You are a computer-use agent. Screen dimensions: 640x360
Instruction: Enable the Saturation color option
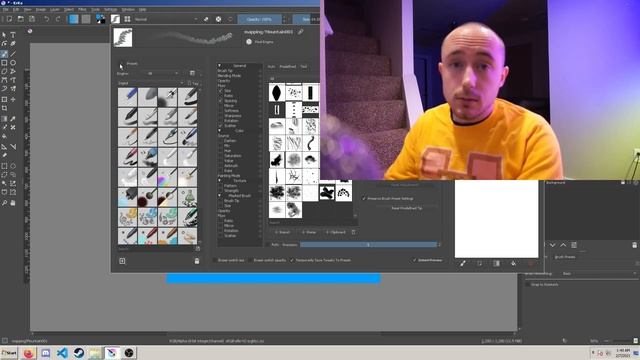coord(220,156)
